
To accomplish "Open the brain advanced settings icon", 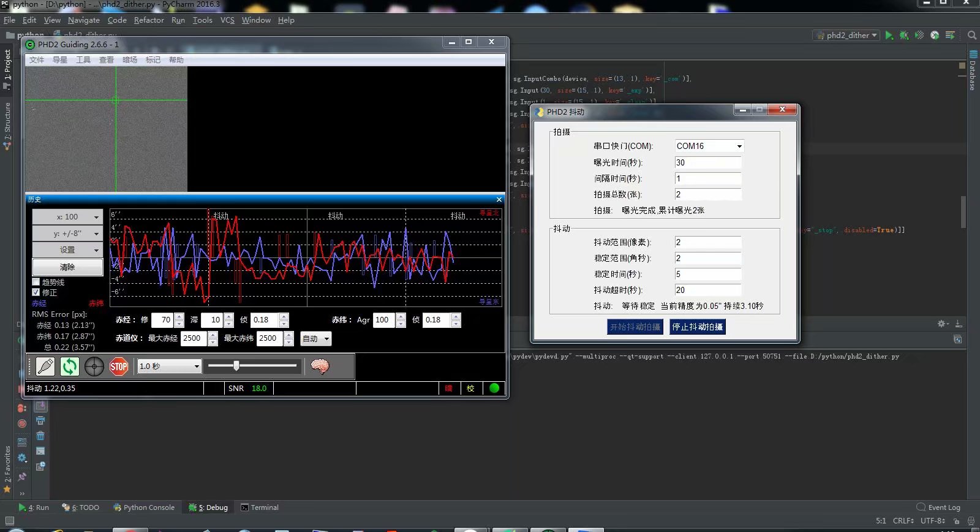I will [x=320, y=367].
